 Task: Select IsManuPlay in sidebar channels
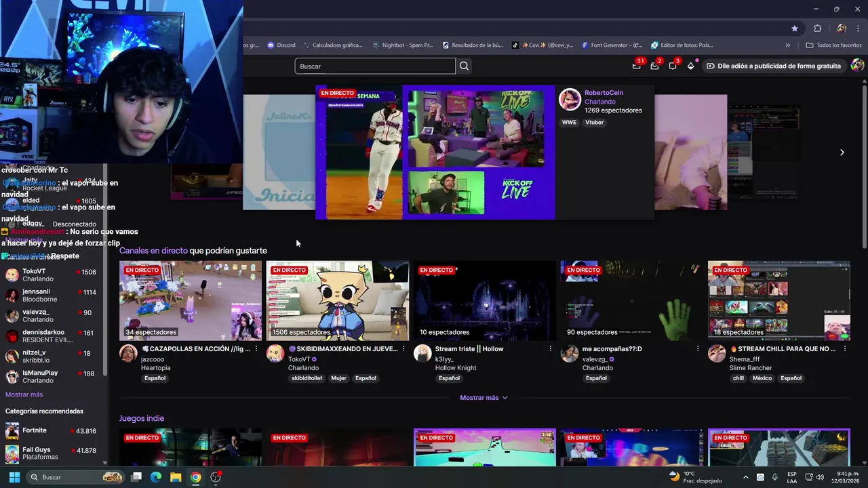pos(52,377)
